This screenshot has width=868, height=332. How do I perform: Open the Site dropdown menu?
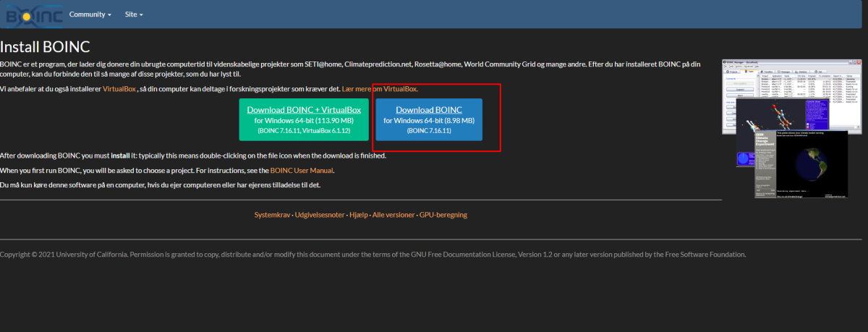(134, 14)
